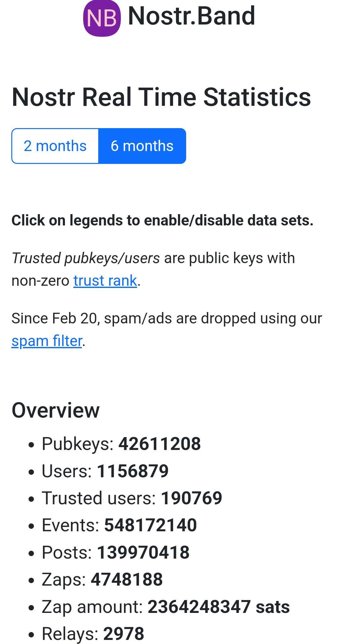
Task: Click the italic Trusted pubkeys/users text
Action: point(86,258)
